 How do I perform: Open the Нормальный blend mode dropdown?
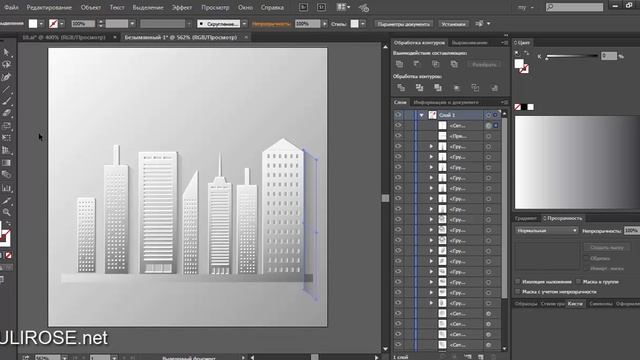547,231
